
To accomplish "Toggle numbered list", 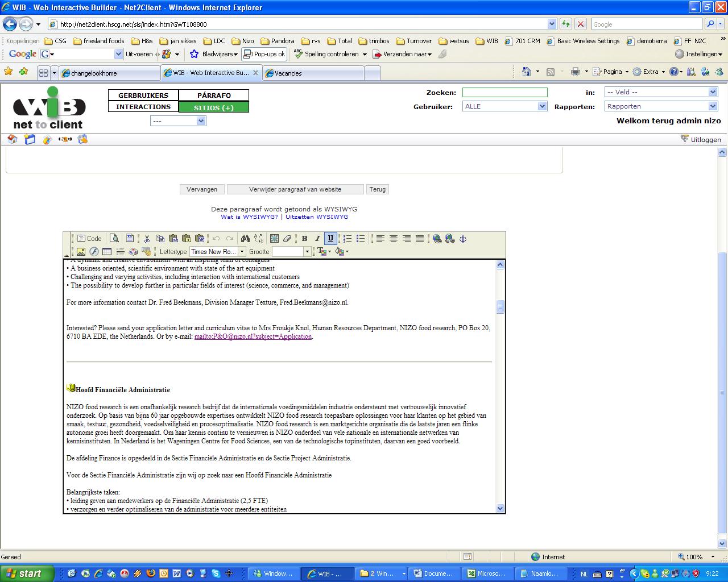I will click(348, 239).
